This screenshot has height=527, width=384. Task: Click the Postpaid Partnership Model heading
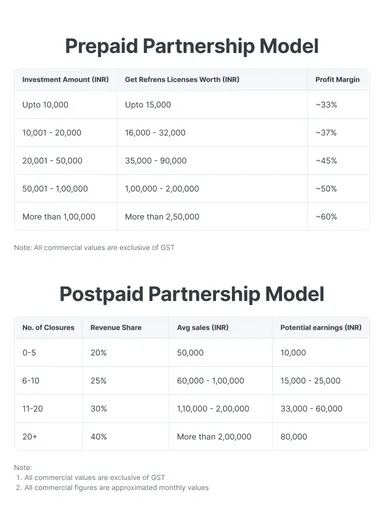click(192, 294)
